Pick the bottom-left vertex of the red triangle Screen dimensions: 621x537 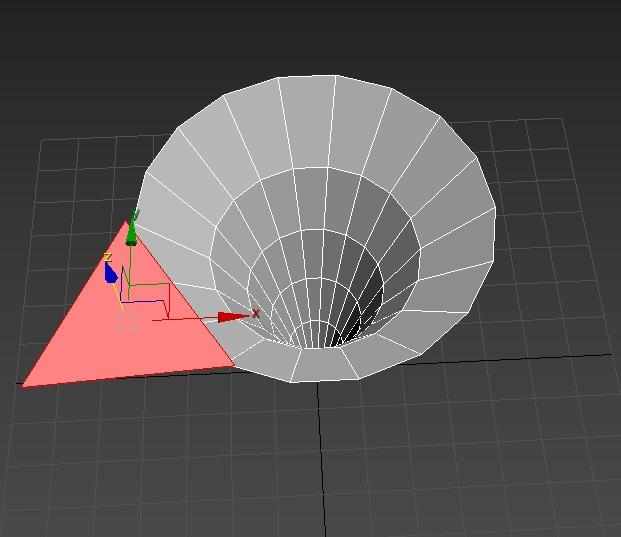pos(22,385)
